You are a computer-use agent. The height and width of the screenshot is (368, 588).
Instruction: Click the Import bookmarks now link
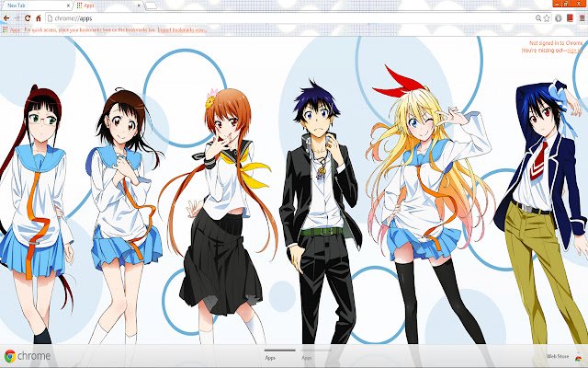pyautogui.click(x=182, y=30)
